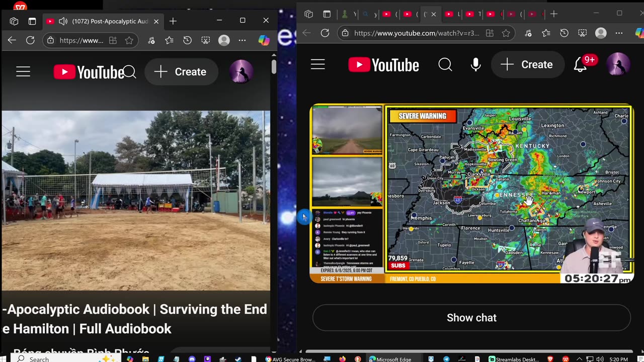Focus youtube.com address bar in right window

[417, 33]
